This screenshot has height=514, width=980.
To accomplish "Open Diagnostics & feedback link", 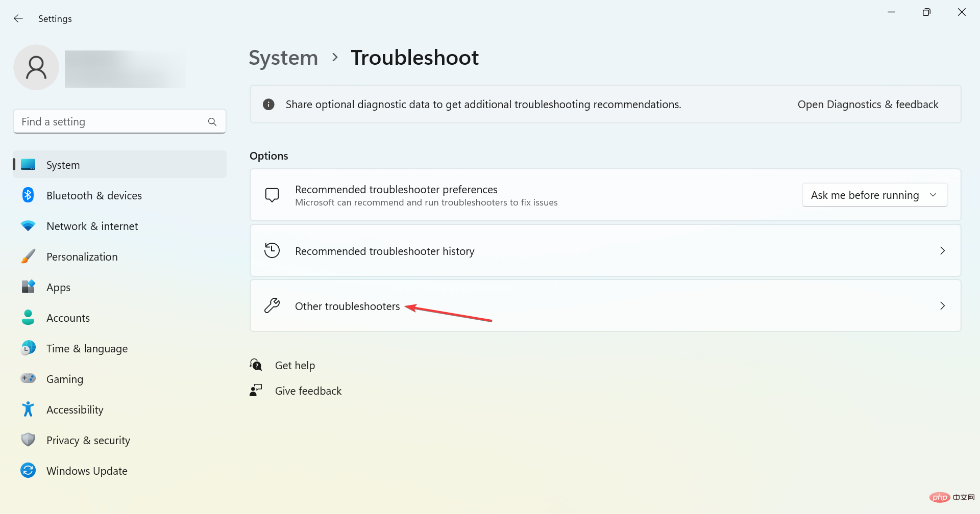I will click(x=868, y=105).
